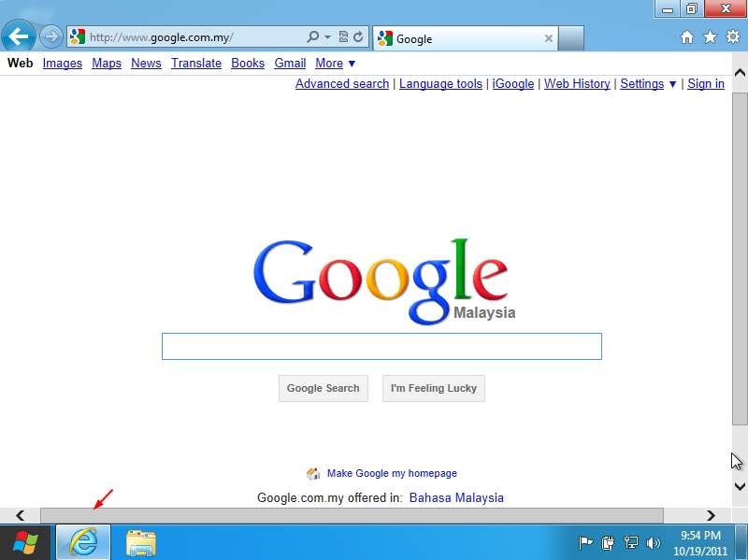Open the iGoogle link
This screenshot has height=560, width=748.
point(512,83)
